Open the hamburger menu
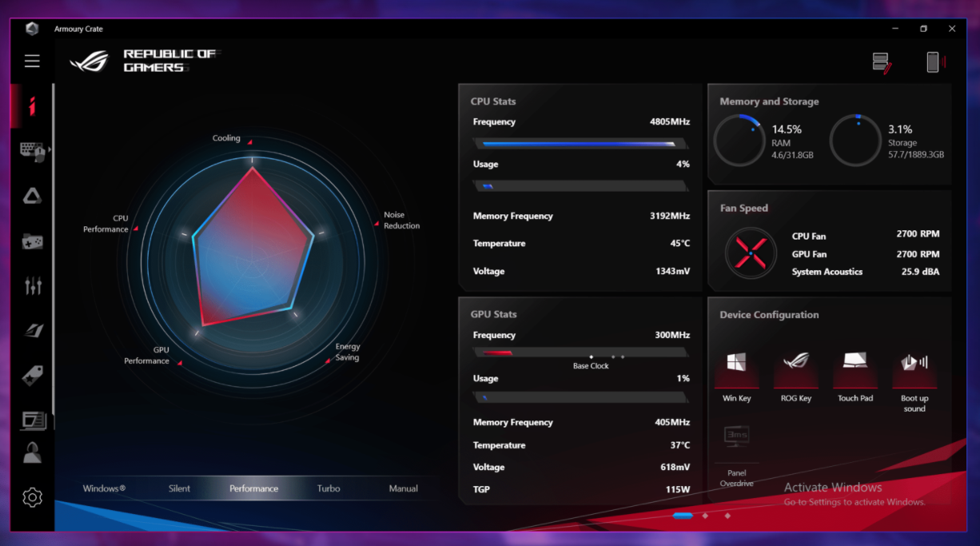Viewport: 980px width, 546px height. [x=32, y=61]
